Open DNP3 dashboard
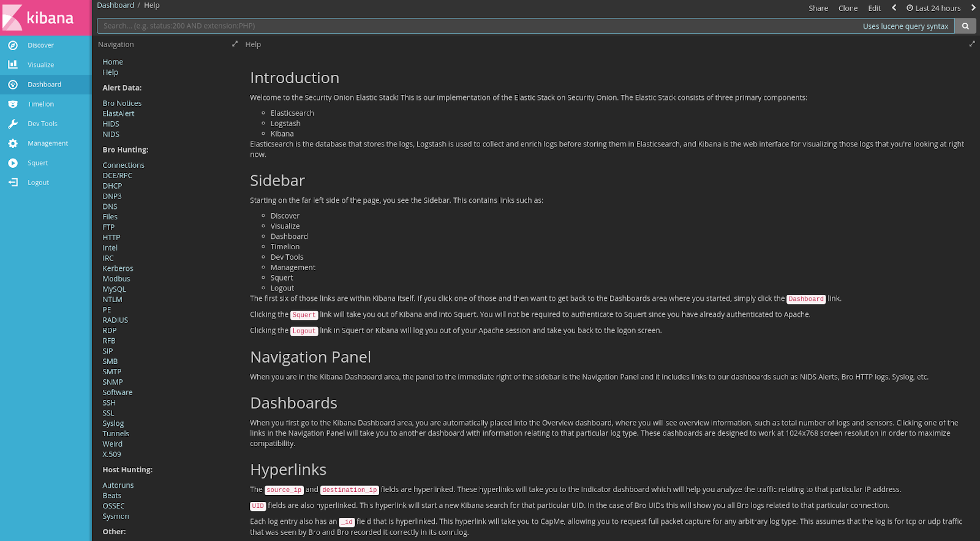This screenshot has height=541, width=980. tap(112, 197)
